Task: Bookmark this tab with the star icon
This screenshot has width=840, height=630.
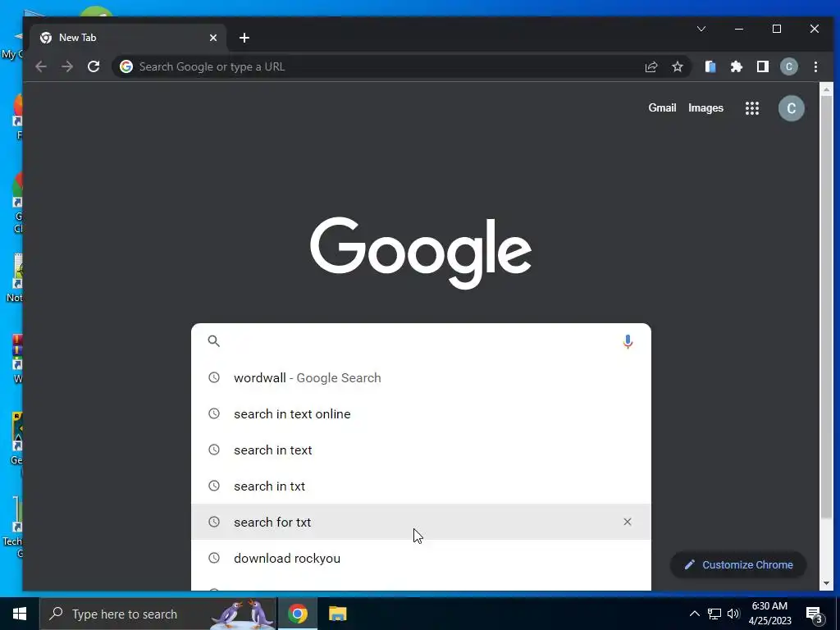Action: point(678,66)
